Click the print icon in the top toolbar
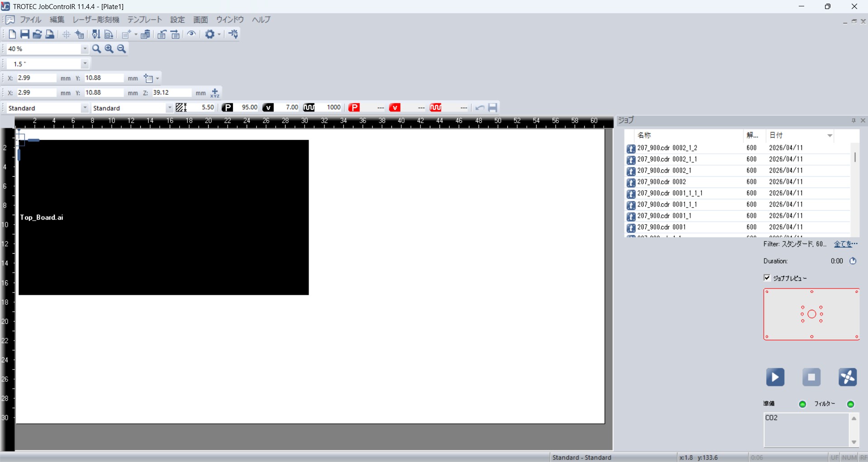 click(50, 34)
